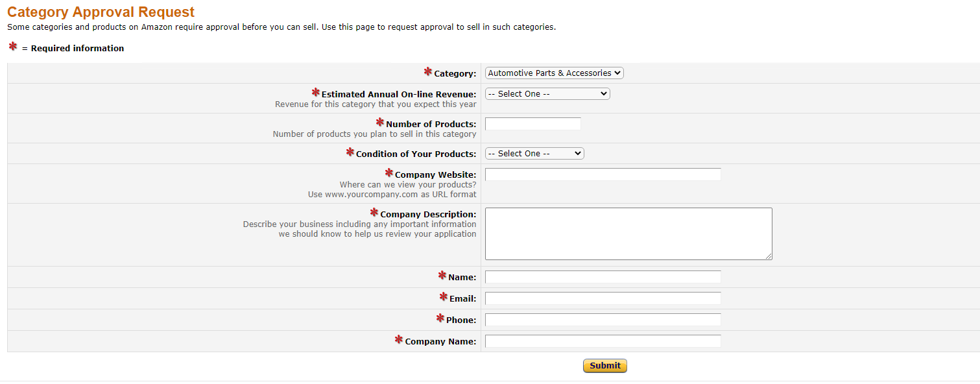Screen dimensions: 980x384
Task: Click the red asterisk beside Required information
Action: (x=13, y=47)
